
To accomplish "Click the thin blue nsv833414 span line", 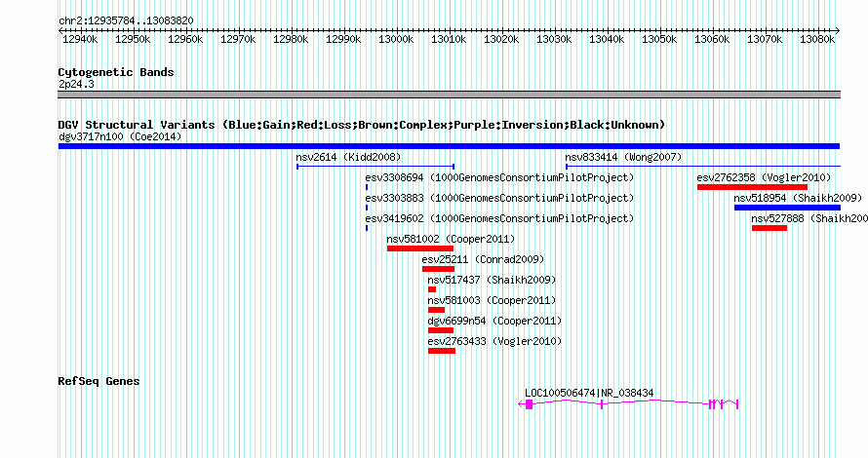I will point(703,167).
